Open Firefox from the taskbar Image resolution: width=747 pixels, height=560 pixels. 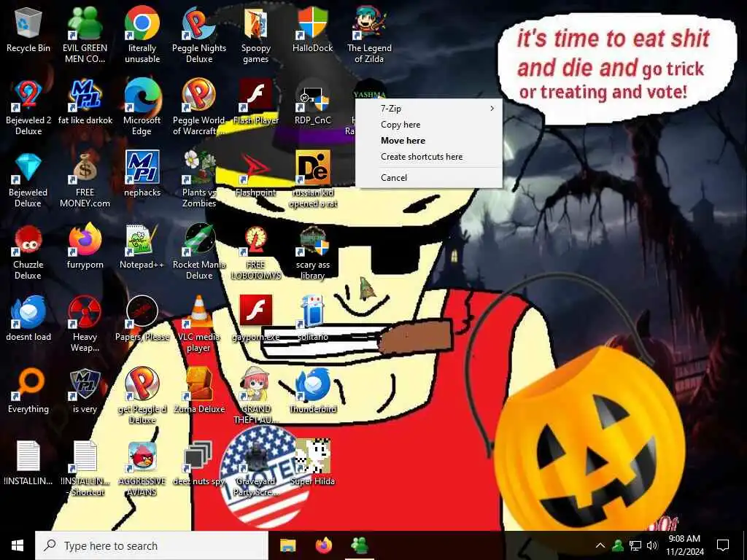pyautogui.click(x=324, y=545)
